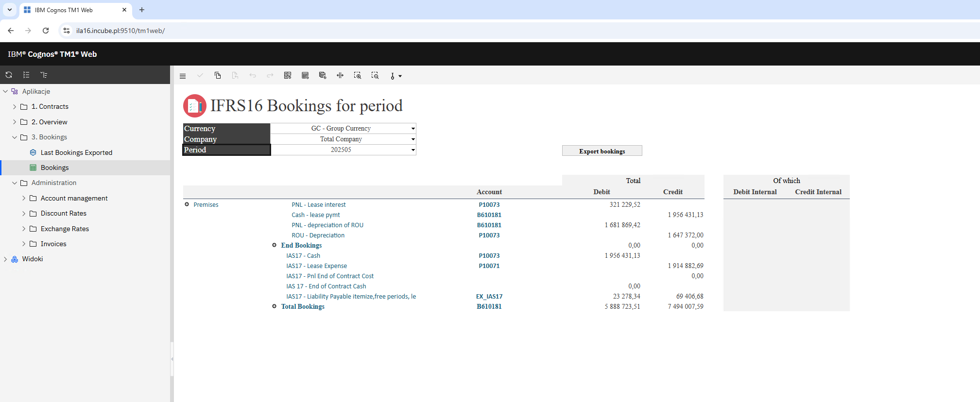The width and height of the screenshot is (980, 402).
Task: Click the expand-all tree icon in navigation
Action: click(26, 75)
